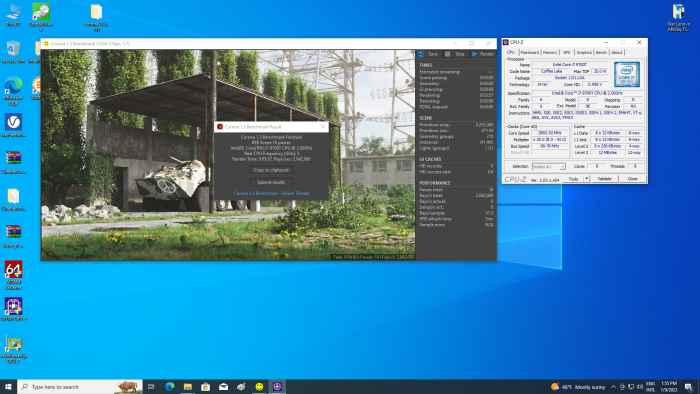Click the taskbar clock and date
The height and width of the screenshot is (394, 700).
pos(669,387)
